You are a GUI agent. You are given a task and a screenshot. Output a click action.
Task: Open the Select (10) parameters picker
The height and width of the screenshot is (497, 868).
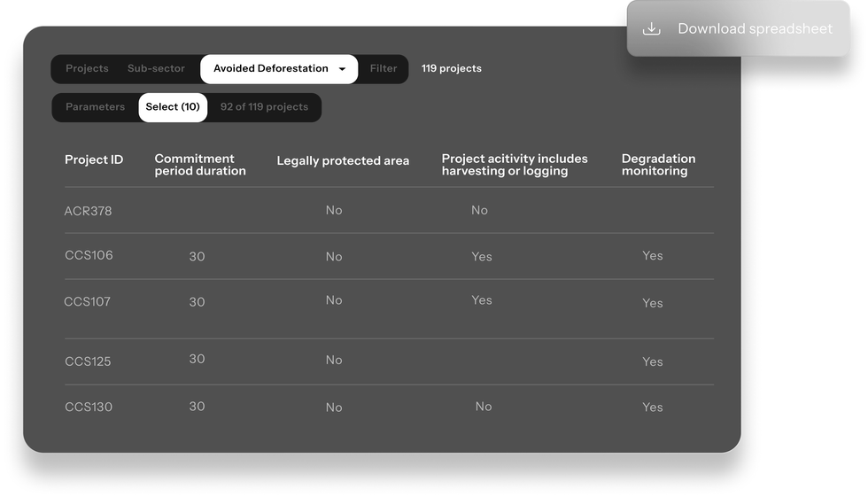173,107
